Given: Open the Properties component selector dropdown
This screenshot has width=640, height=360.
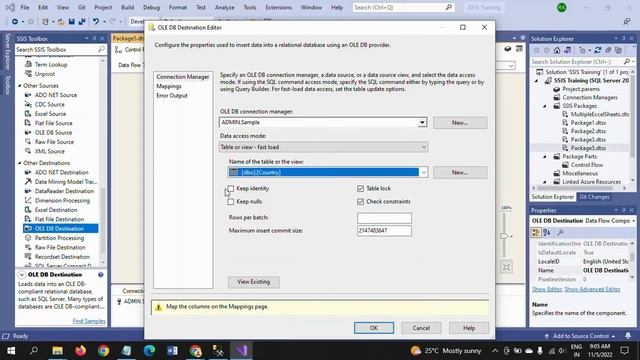Looking at the screenshot, I should pyautogui.click(x=633, y=221).
